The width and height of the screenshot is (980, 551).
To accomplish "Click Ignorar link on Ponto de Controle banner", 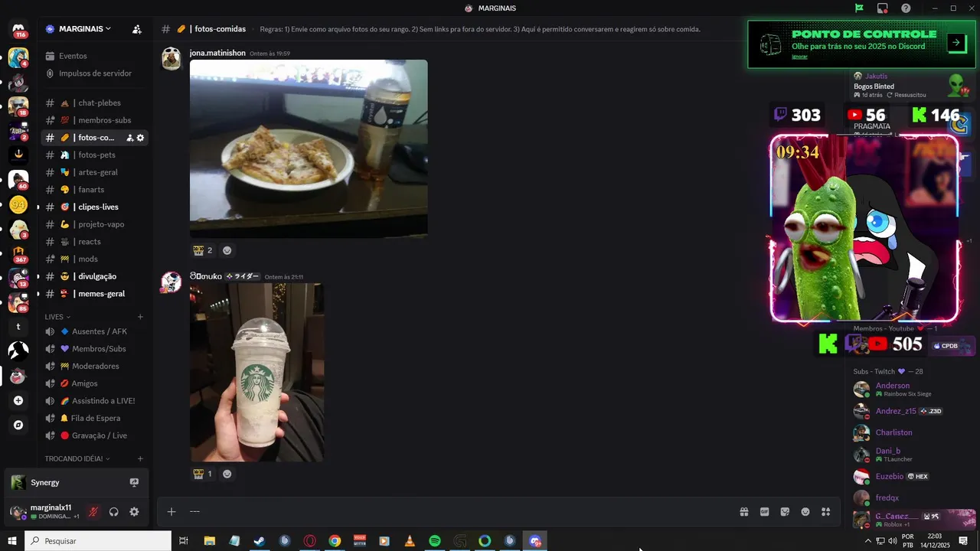I will click(799, 57).
